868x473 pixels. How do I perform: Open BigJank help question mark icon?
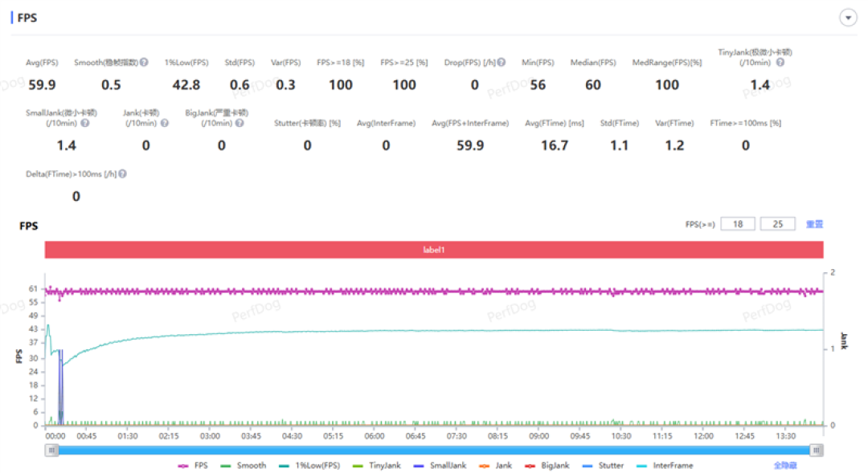point(240,123)
